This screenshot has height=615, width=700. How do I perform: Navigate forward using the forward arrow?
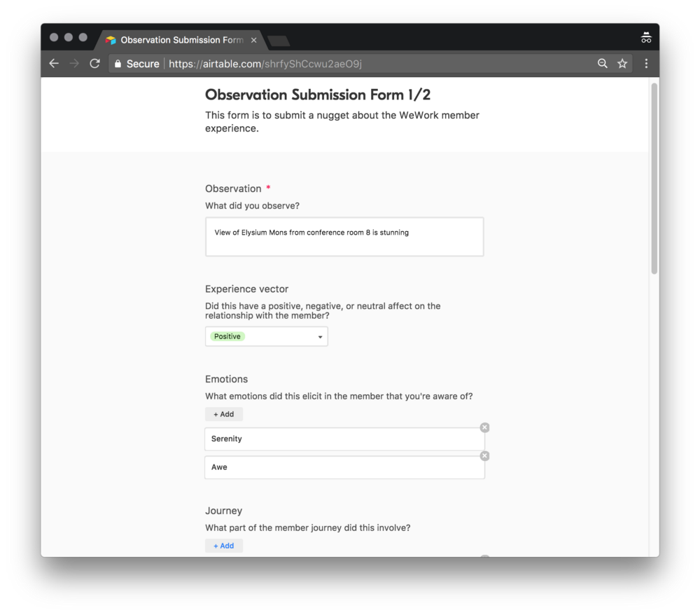tap(74, 63)
